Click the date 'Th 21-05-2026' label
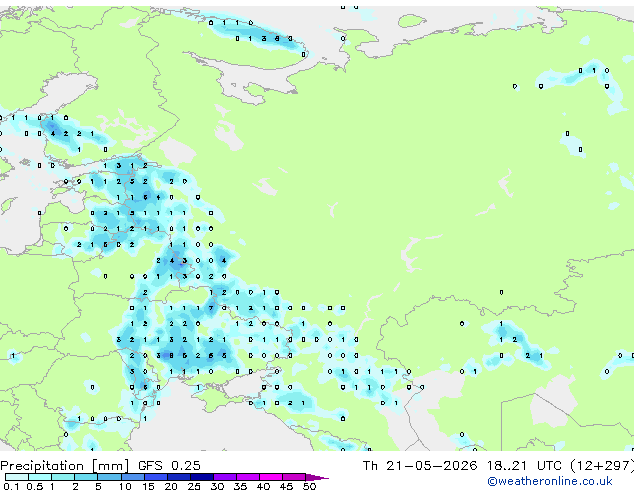The width and height of the screenshot is (634, 490). tap(420, 465)
